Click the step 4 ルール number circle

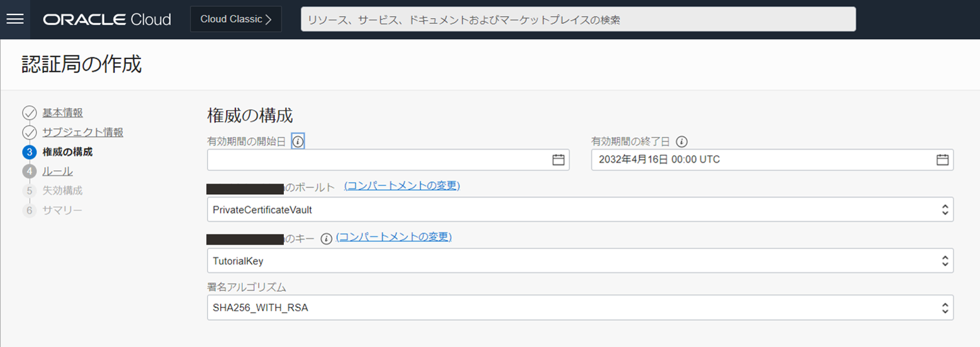[29, 172]
